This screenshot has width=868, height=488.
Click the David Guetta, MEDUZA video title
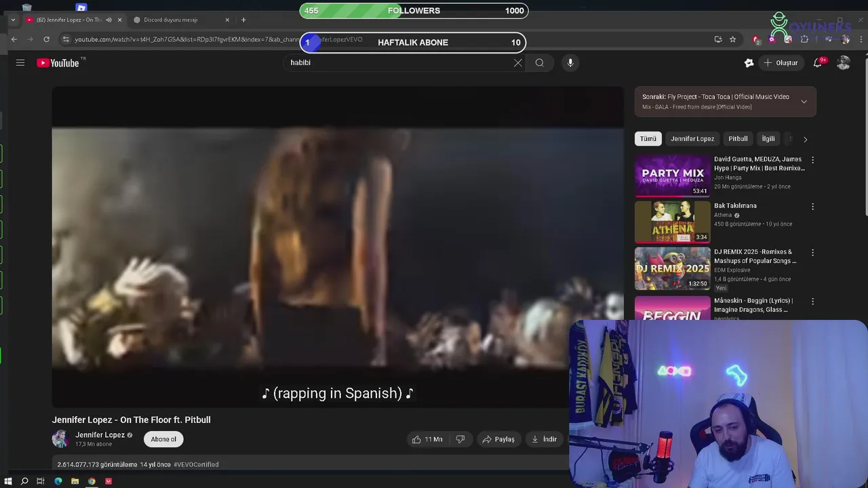[x=759, y=163]
